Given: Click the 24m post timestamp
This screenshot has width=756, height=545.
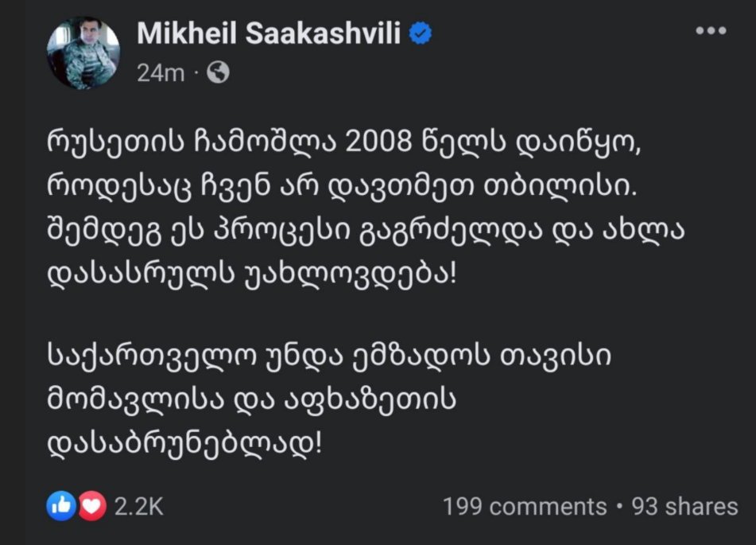Looking at the screenshot, I should [x=160, y=73].
